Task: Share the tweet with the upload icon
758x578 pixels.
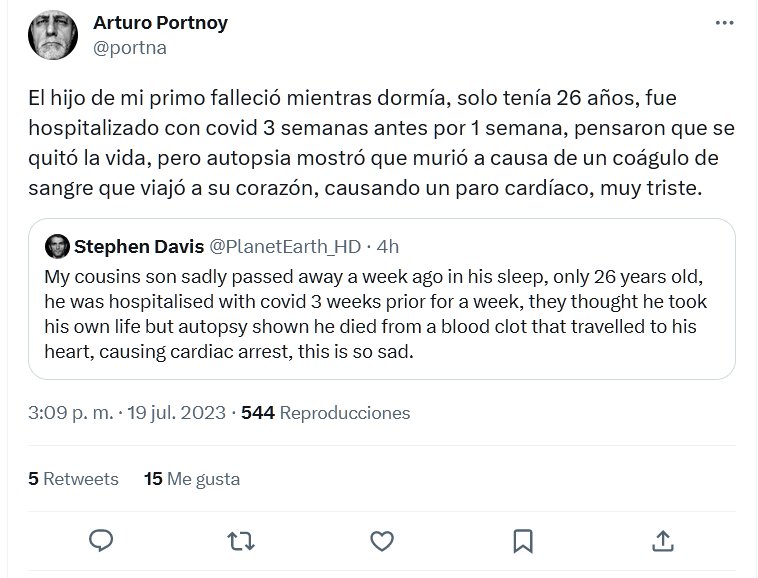Action: [x=661, y=541]
